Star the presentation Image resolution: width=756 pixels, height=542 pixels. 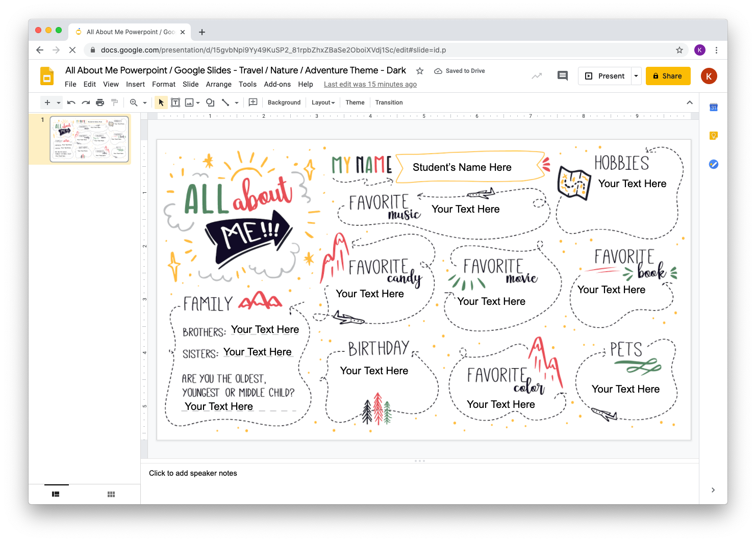click(419, 71)
